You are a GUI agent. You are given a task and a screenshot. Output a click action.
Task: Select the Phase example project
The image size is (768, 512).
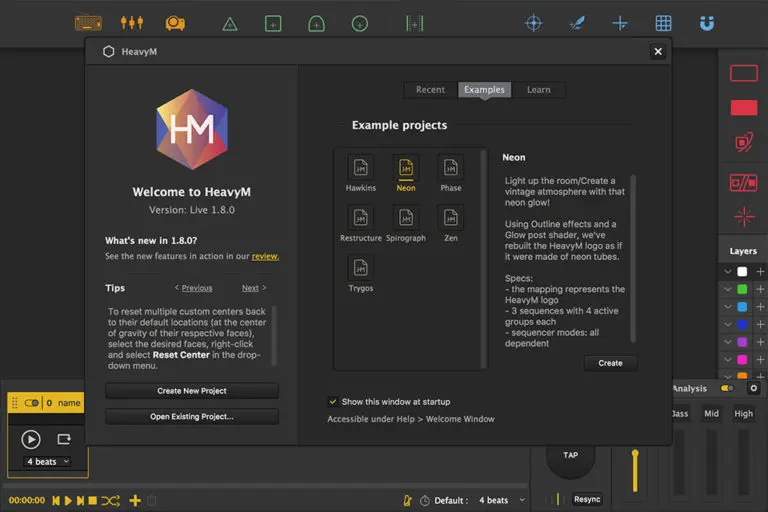click(451, 173)
